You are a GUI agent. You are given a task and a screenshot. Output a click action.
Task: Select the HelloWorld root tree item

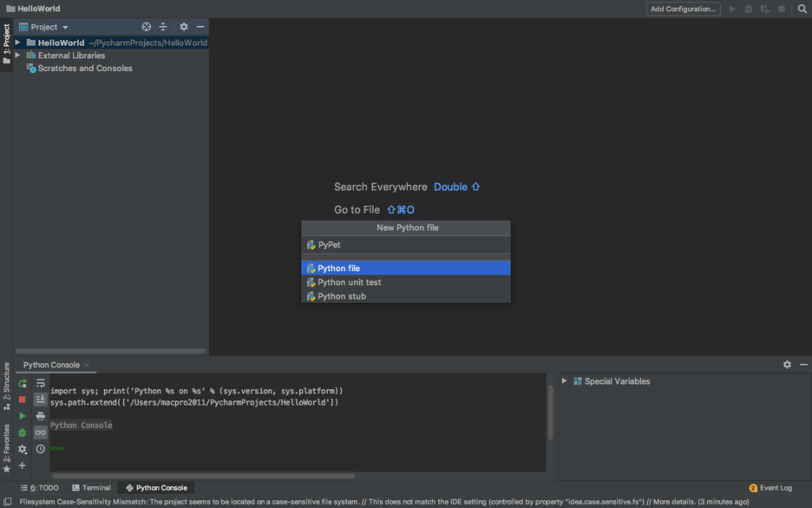(111, 43)
